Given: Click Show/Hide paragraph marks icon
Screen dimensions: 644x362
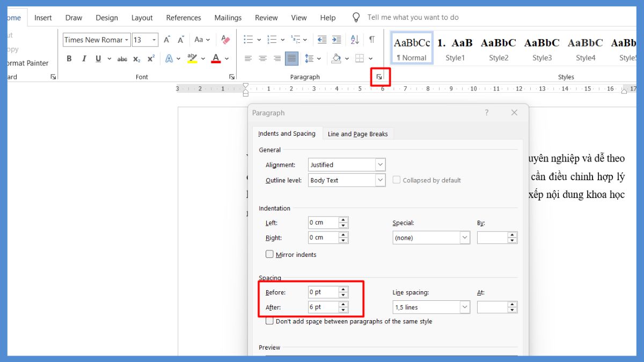Looking at the screenshot, I should tap(371, 40).
